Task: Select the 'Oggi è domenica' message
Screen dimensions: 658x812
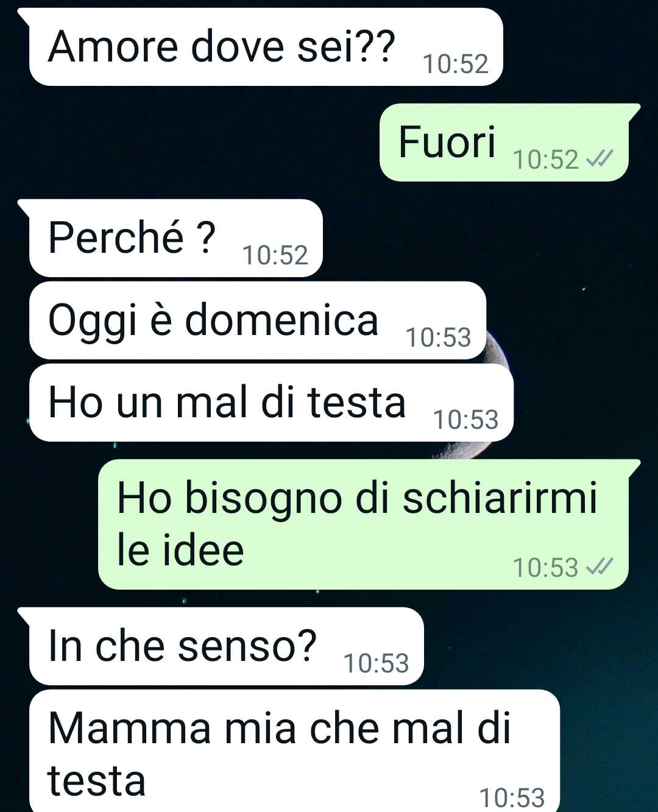Action: pos(258,320)
